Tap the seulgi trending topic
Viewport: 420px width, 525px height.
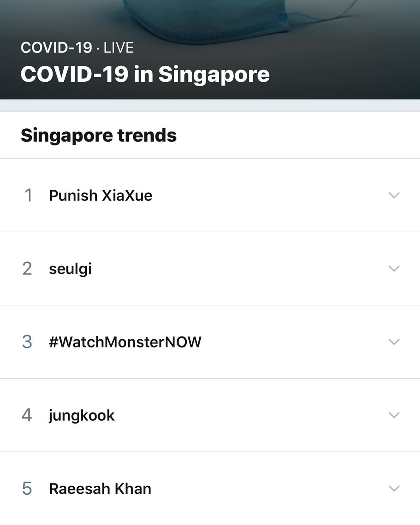point(70,269)
